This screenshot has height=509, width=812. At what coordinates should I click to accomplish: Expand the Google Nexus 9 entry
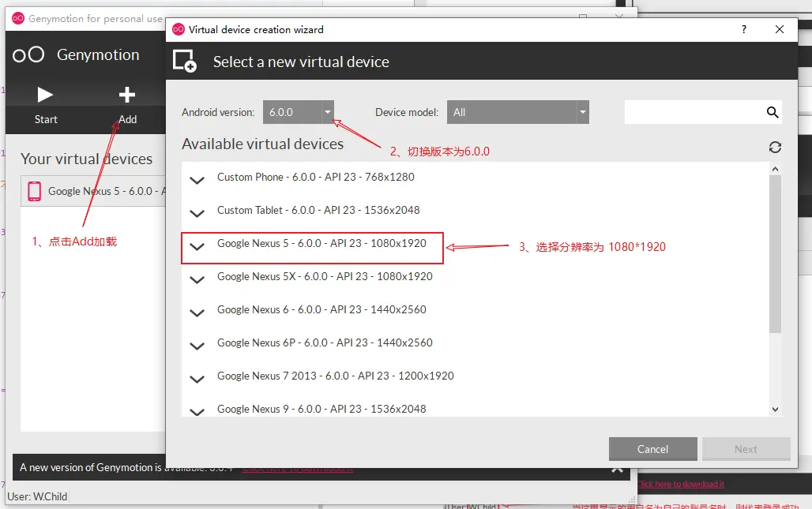pyautogui.click(x=197, y=412)
